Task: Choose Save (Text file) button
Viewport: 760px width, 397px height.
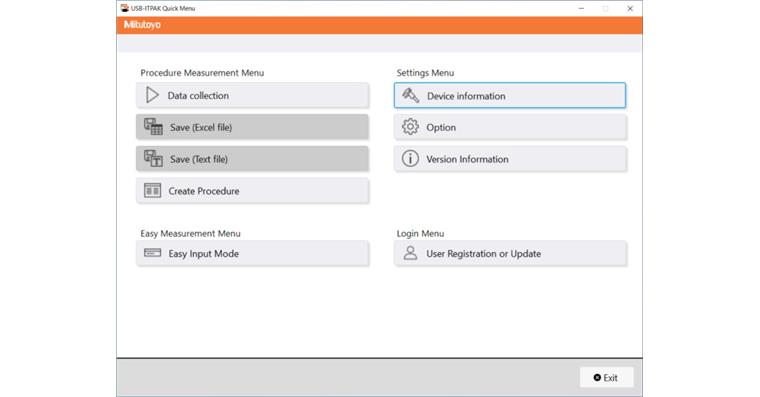Action: (x=253, y=159)
